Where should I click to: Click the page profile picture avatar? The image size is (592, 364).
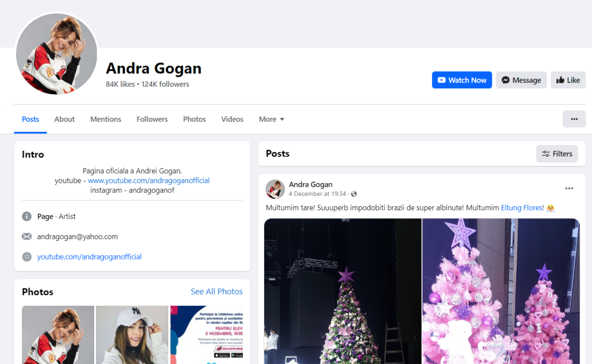(x=57, y=54)
